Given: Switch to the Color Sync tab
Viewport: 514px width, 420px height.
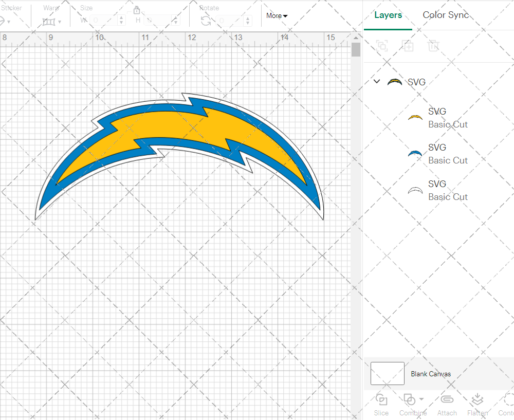Looking at the screenshot, I should (446, 15).
